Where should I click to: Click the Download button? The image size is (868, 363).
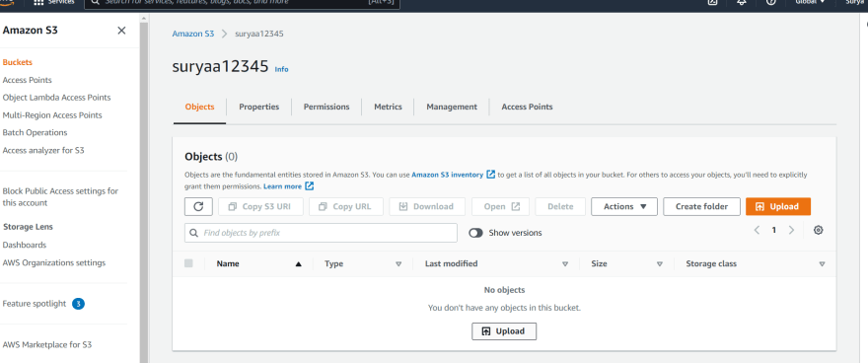tap(427, 206)
